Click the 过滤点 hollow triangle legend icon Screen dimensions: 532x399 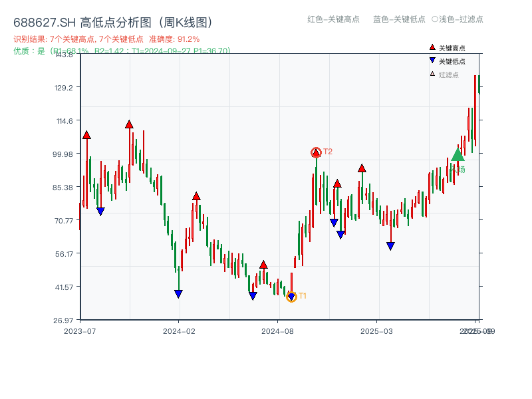[432, 74]
